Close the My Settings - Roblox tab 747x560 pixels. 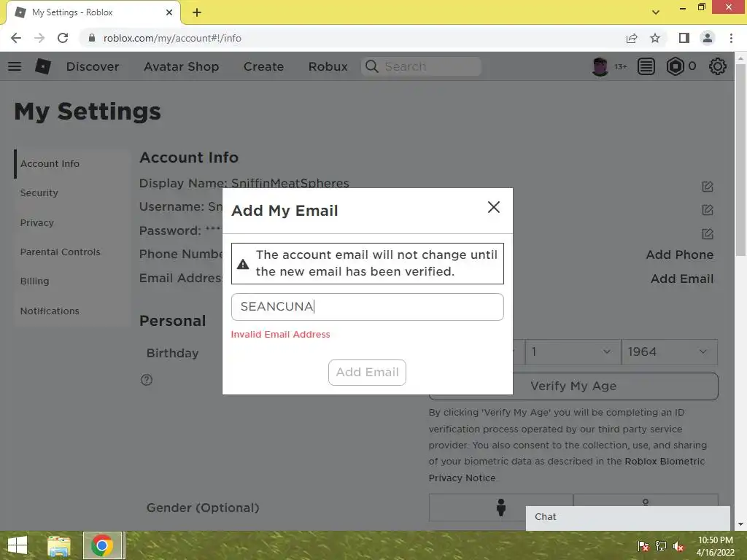coord(169,13)
